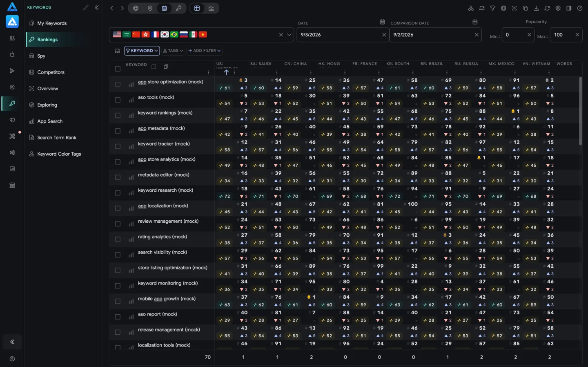This screenshot has height=367, width=588.
Task: Expand the country selector dropdown arrow
Action: click(289, 35)
